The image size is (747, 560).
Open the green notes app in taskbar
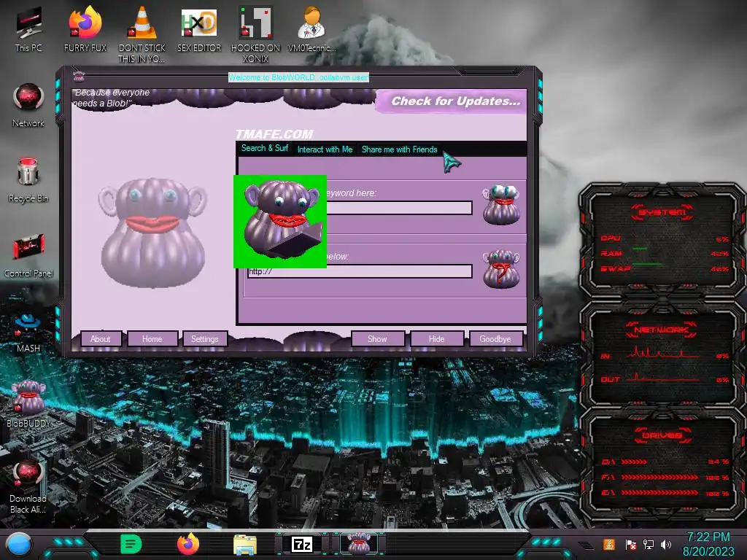pos(131,544)
